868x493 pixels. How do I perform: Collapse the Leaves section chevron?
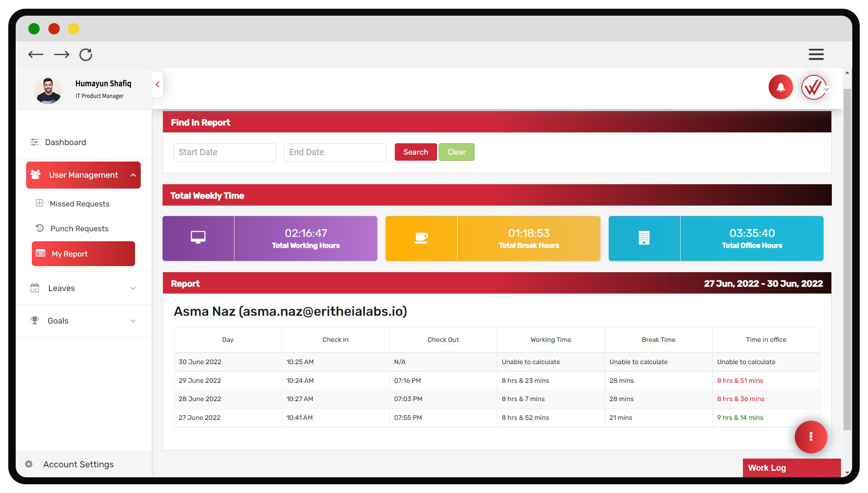133,288
